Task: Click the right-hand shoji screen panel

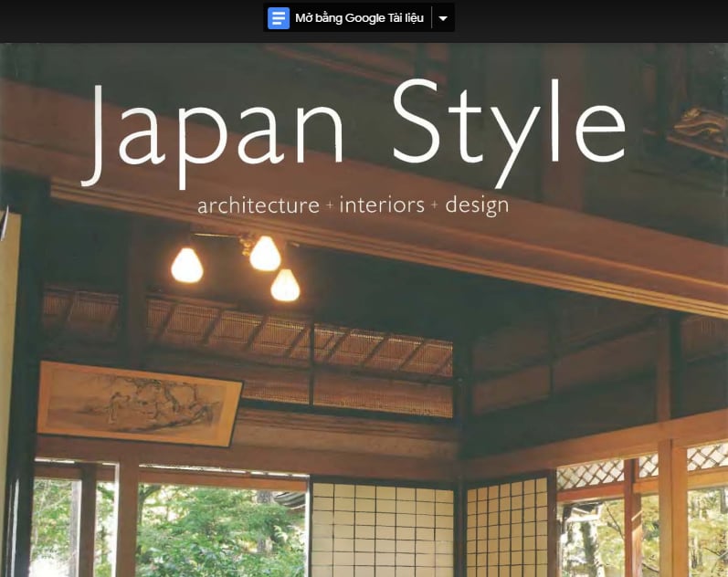Action: (507, 530)
